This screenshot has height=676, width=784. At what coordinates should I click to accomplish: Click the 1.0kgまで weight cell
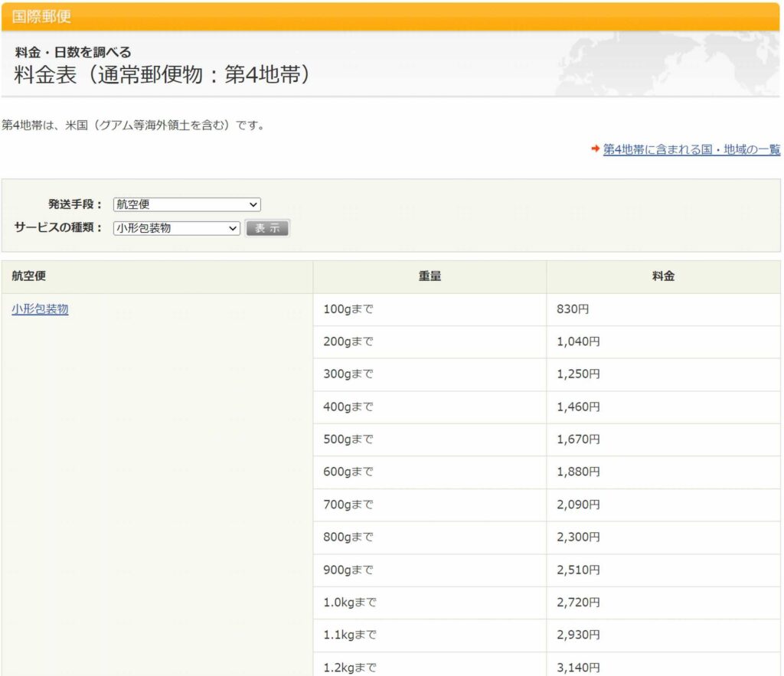[350, 603]
